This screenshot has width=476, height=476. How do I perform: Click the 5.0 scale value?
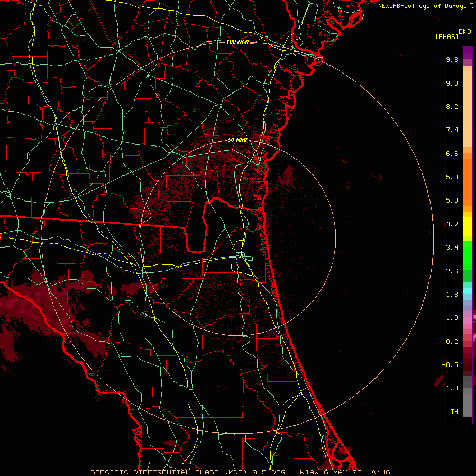click(x=452, y=200)
